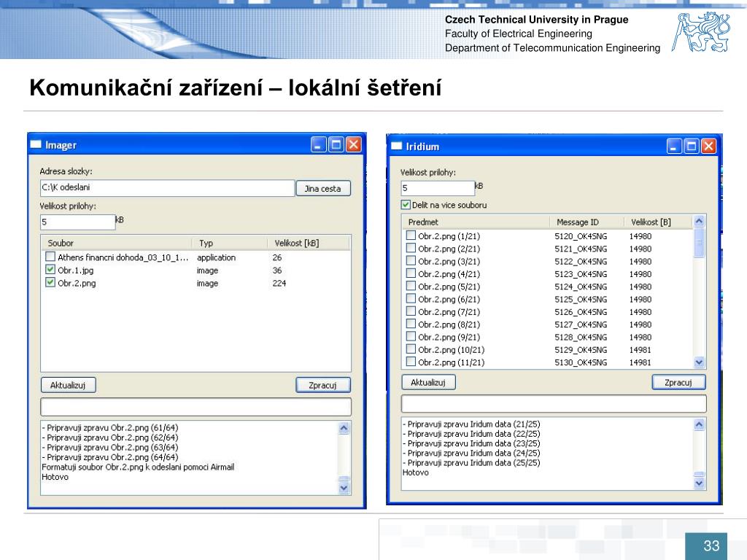Close the Iridium window
This screenshot has height=560, width=747.
pyautogui.click(x=708, y=146)
